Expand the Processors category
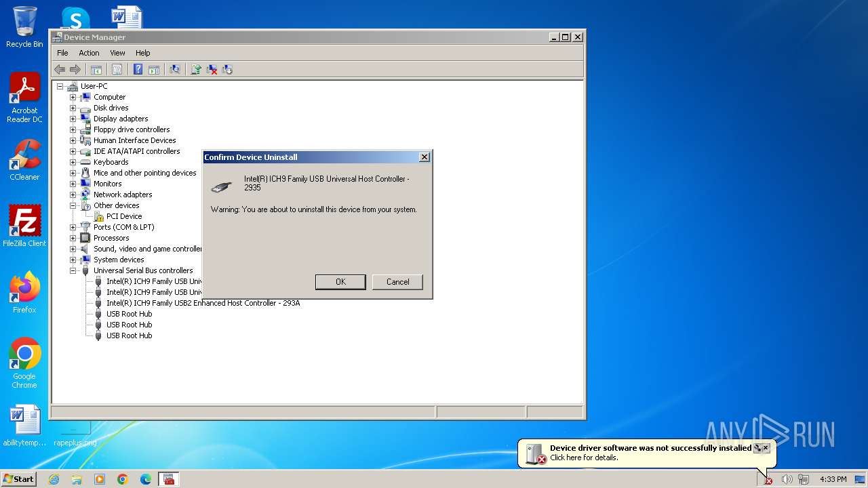Viewport: 868px width, 488px height. 73,238
